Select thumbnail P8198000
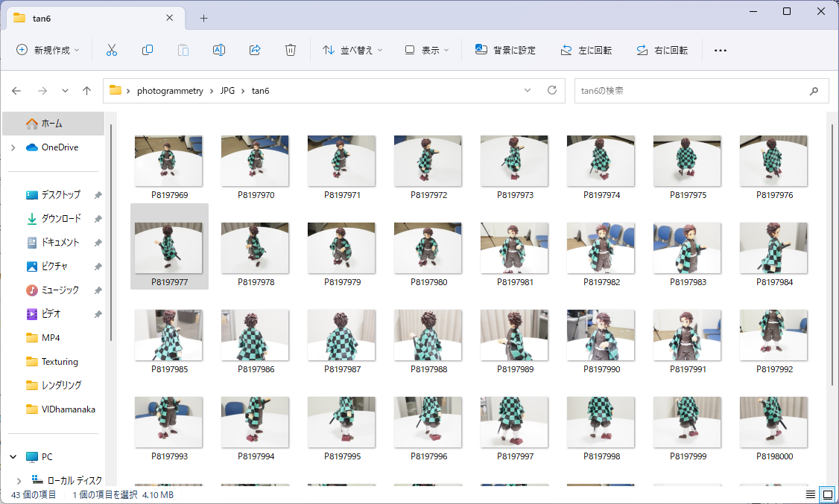This screenshot has height=504, width=839. click(x=773, y=422)
